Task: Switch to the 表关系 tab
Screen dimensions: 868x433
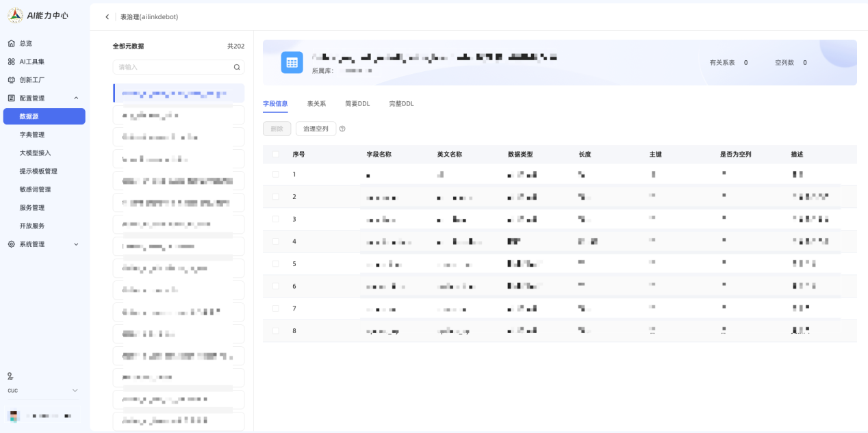Action: click(x=316, y=104)
